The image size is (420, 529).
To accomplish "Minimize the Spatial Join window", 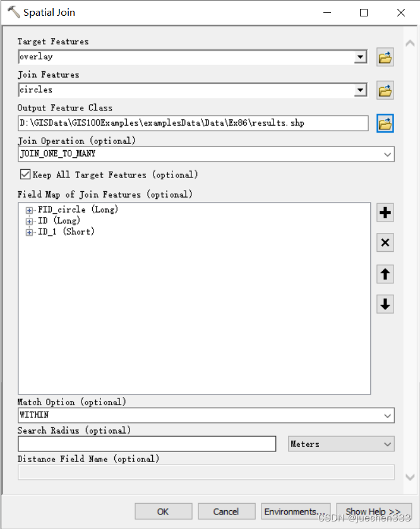I will click(327, 13).
